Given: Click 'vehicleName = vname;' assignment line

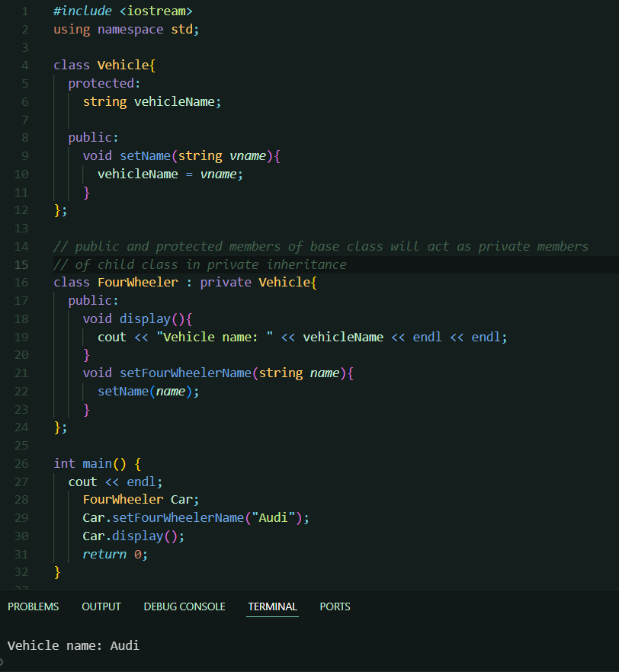Looking at the screenshot, I should pos(170,174).
